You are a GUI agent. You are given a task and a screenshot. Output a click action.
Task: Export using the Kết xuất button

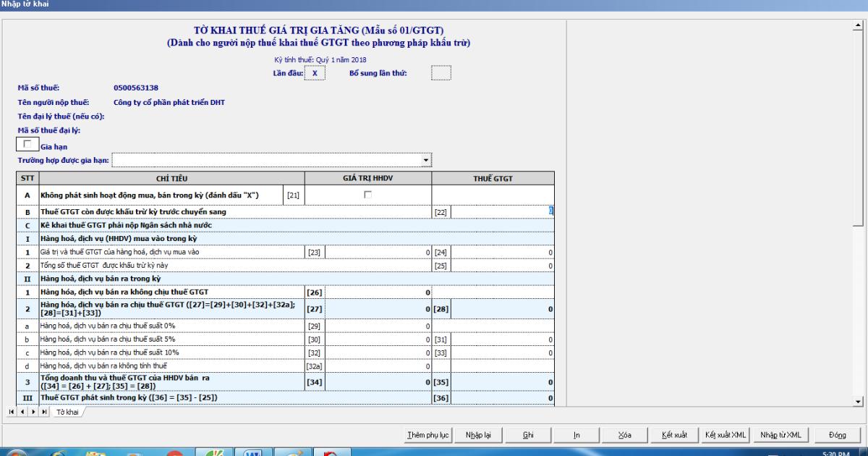click(x=674, y=435)
